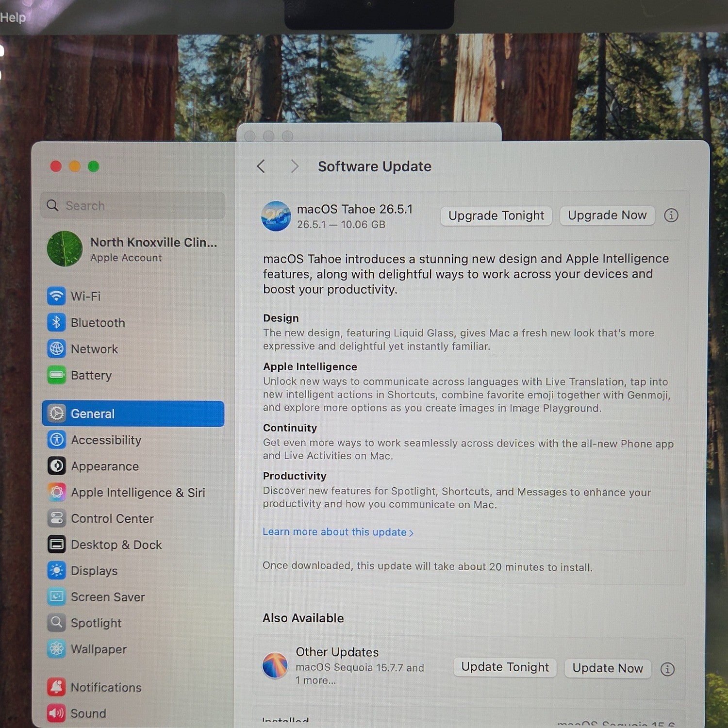728x728 pixels.
Task: Open Learn more about this update link
Action: click(338, 532)
